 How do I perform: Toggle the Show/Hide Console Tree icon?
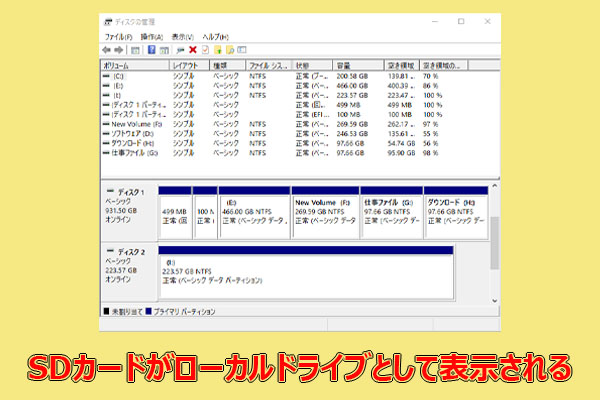(135, 50)
